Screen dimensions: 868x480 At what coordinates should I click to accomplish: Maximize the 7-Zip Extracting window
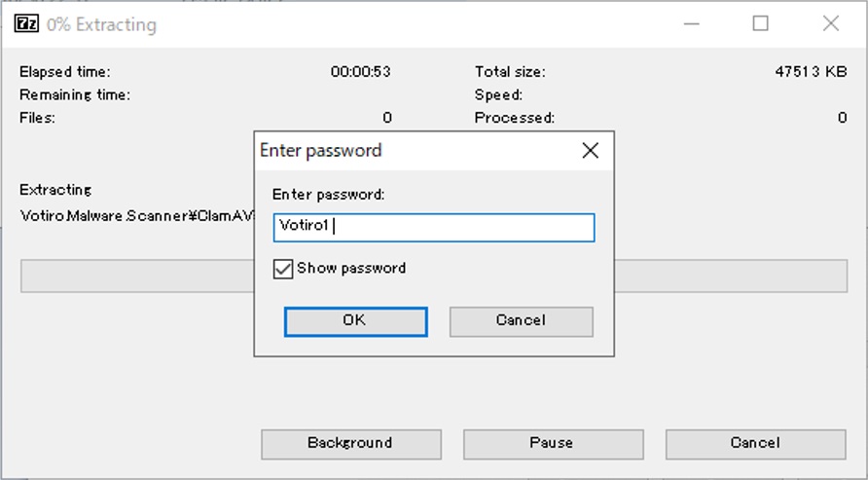point(761,23)
